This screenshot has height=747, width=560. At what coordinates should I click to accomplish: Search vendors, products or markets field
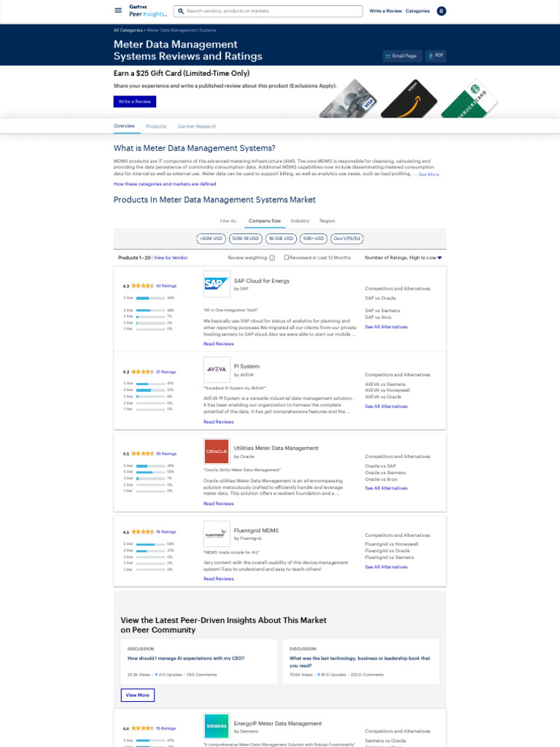pos(268,11)
